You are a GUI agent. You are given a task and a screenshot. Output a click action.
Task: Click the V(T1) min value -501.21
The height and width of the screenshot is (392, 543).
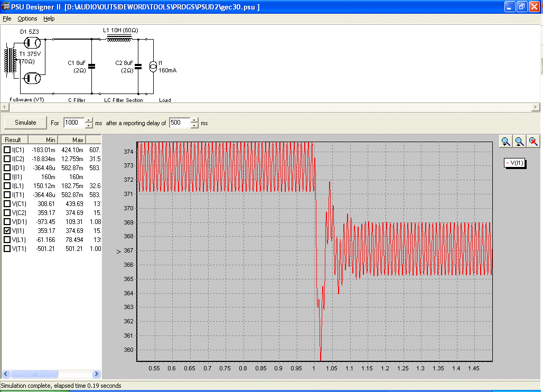pos(45,249)
